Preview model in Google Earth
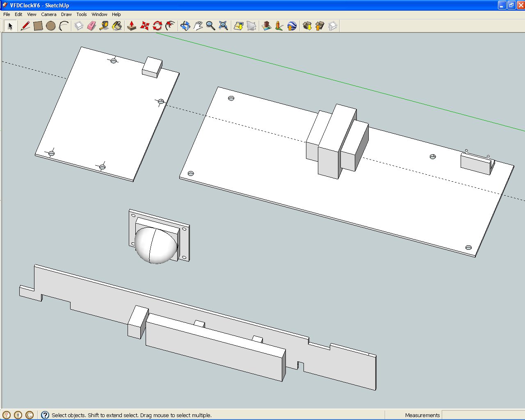 tap(292, 26)
